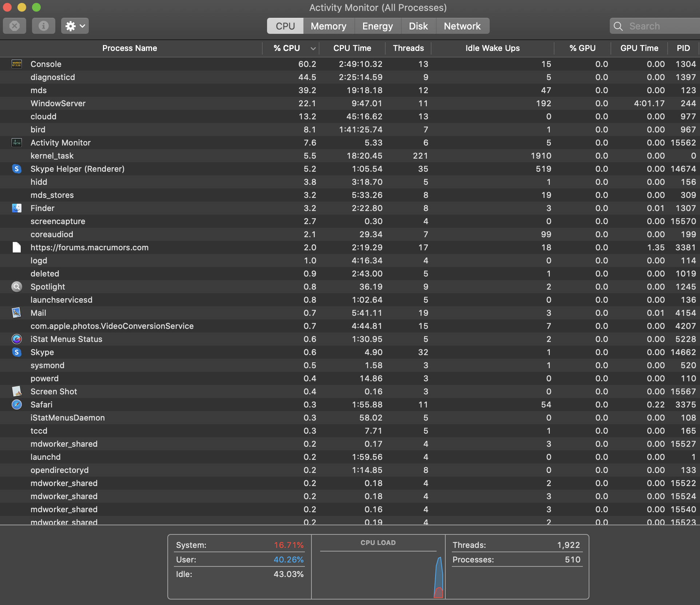Select the deleted process row
700x605 pixels.
350,274
